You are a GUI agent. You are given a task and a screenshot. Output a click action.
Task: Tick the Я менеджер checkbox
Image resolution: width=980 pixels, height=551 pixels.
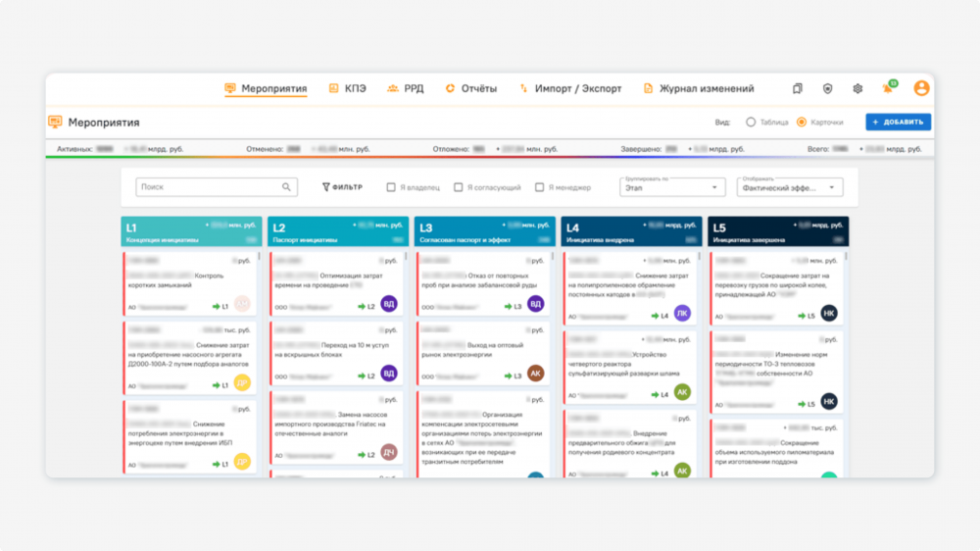pos(539,187)
